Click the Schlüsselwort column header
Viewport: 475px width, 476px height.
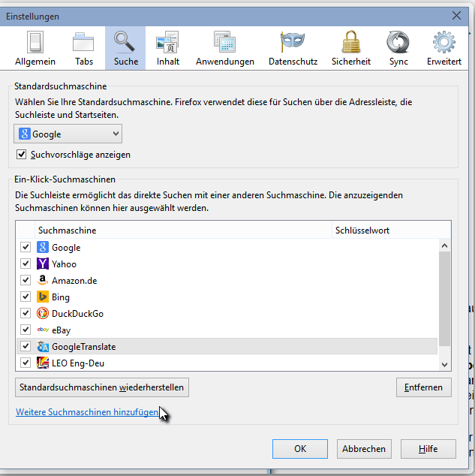click(391, 230)
